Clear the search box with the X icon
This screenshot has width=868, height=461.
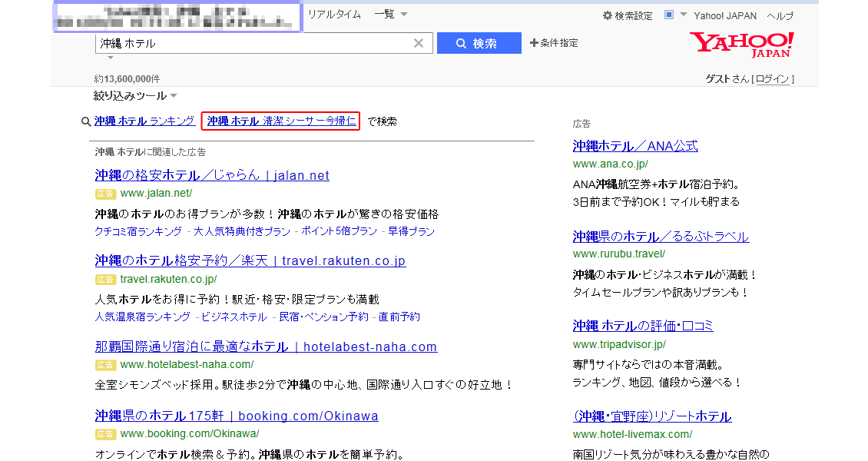click(x=419, y=43)
